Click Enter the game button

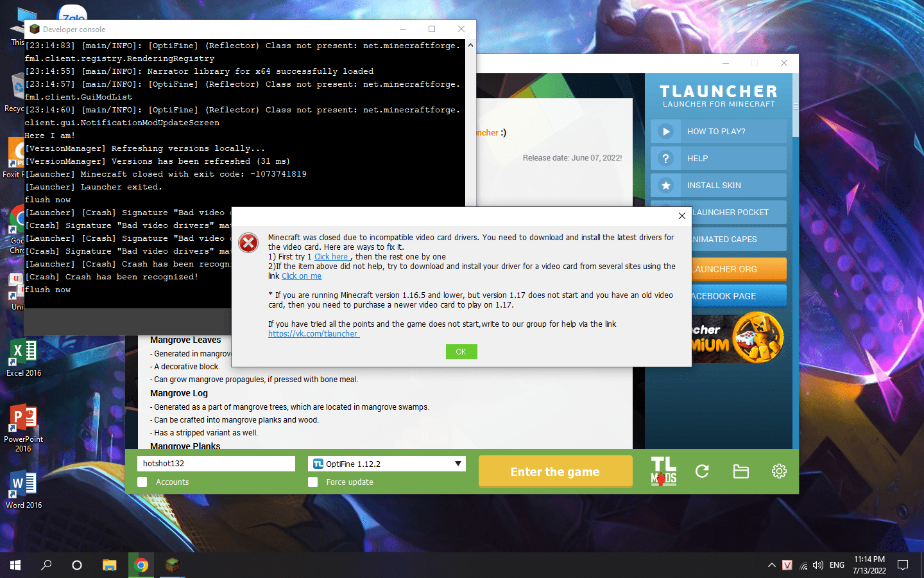[555, 471]
